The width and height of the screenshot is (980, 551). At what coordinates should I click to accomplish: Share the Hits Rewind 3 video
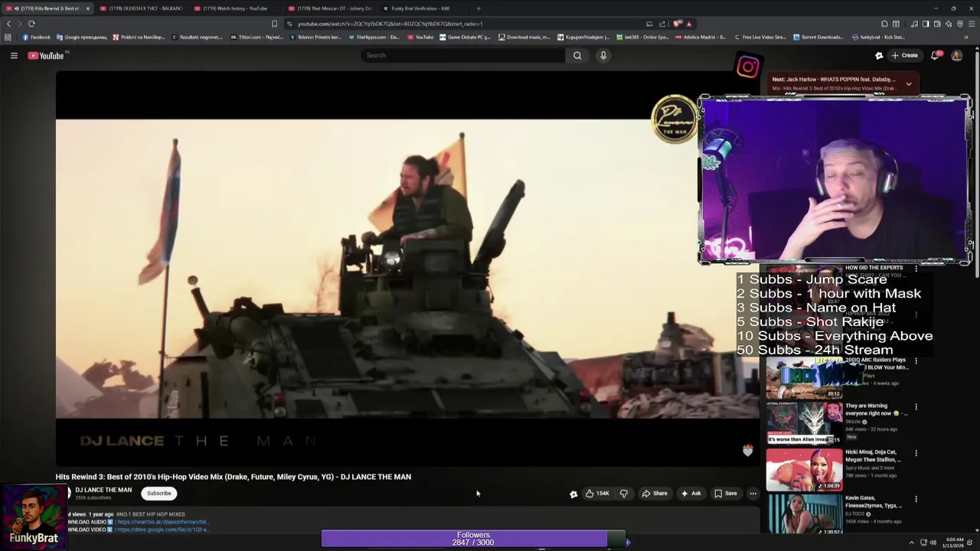[655, 494]
